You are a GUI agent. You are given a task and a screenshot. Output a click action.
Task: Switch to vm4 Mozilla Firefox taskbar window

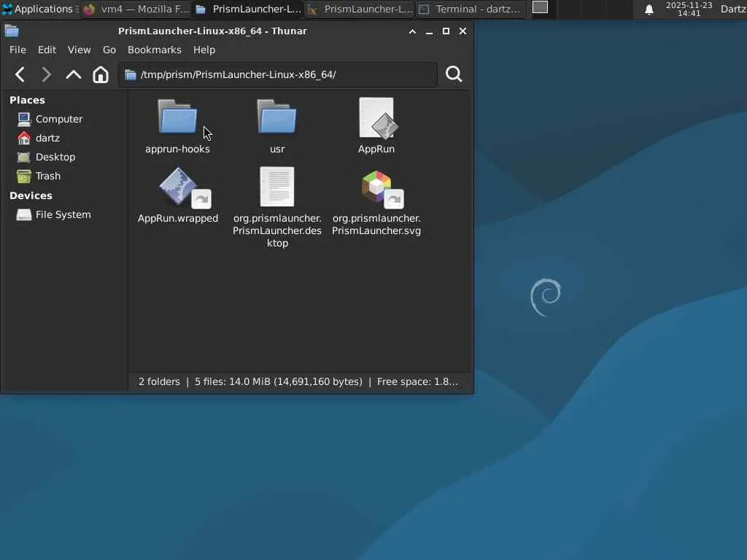point(136,9)
